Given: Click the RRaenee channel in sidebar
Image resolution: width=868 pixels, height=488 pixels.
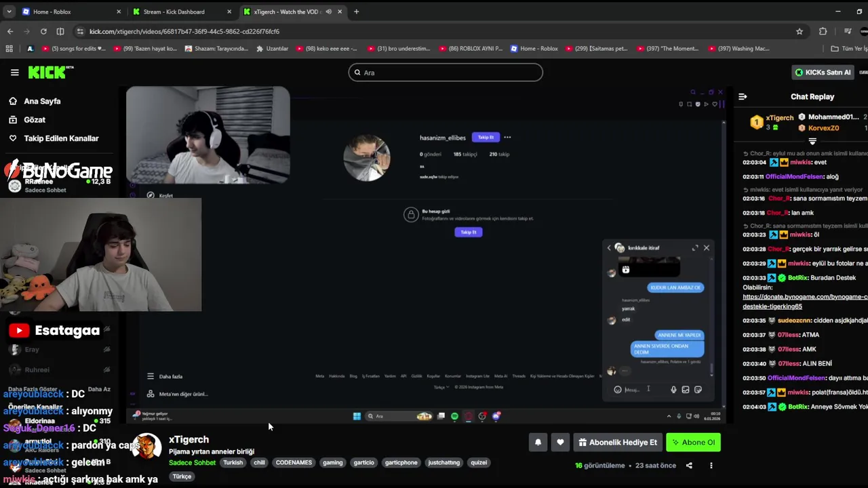Looking at the screenshot, I should (x=58, y=186).
